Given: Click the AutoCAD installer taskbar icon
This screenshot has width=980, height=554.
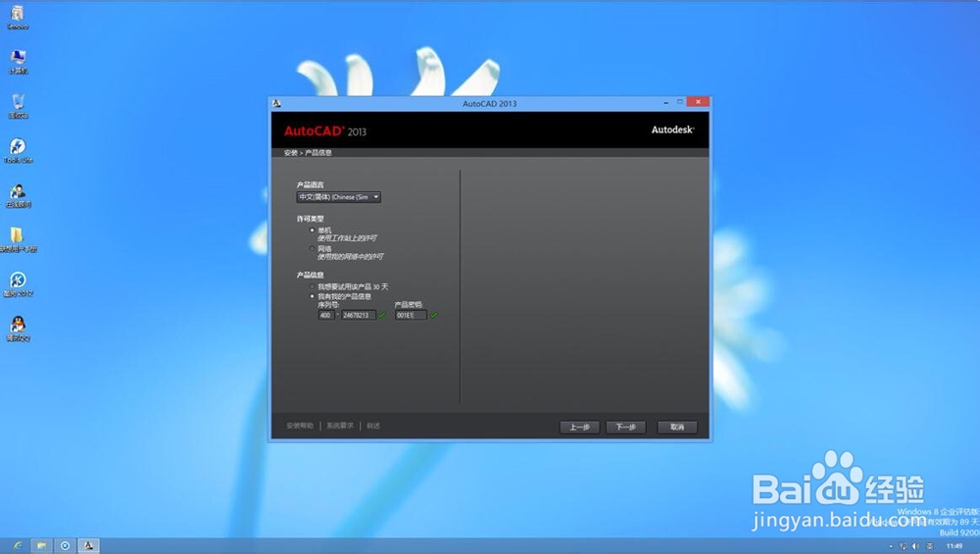Looking at the screenshot, I should pos(89,546).
